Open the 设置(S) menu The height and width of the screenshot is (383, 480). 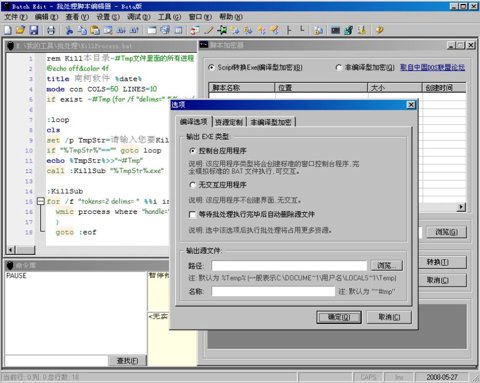pyautogui.click(x=108, y=17)
